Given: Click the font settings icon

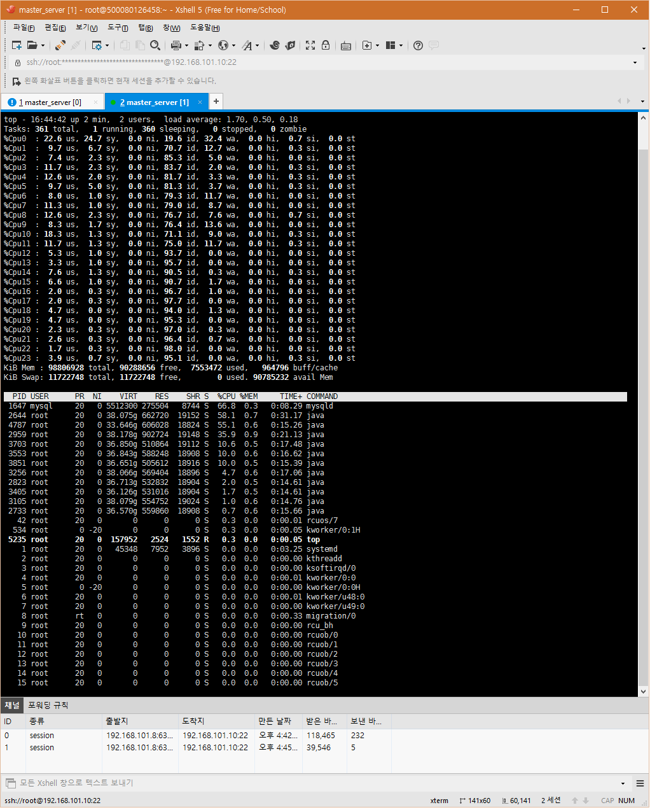Looking at the screenshot, I should 247,45.
